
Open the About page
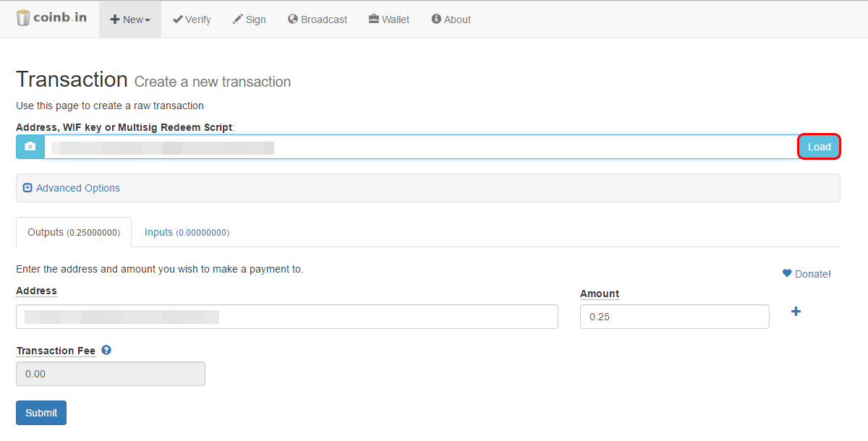pos(451,20)
